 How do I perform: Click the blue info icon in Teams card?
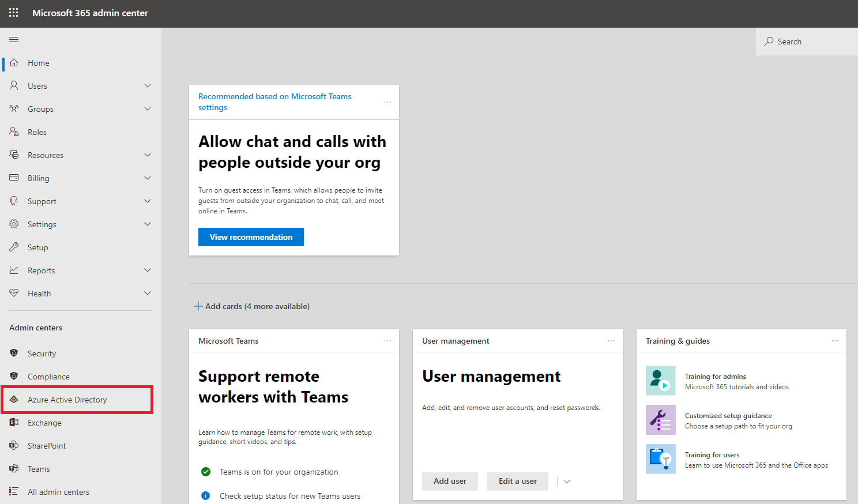206,496
